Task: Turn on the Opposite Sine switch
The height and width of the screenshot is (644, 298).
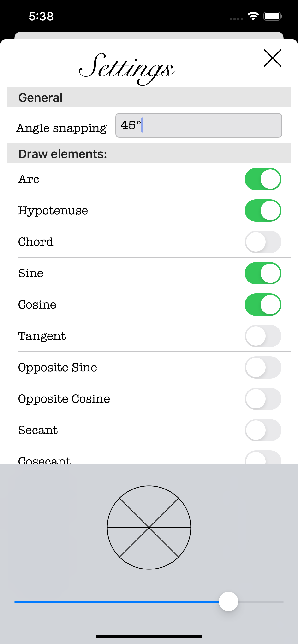Action: pos(263,367)
